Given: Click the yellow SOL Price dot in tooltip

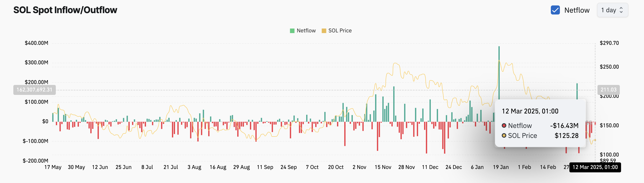Looking at the screenshot, I should [x=504, y=135].
